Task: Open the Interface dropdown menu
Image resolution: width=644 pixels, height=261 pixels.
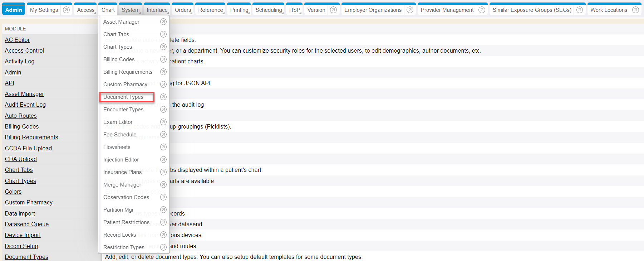Action: click(x=157, y=10)
